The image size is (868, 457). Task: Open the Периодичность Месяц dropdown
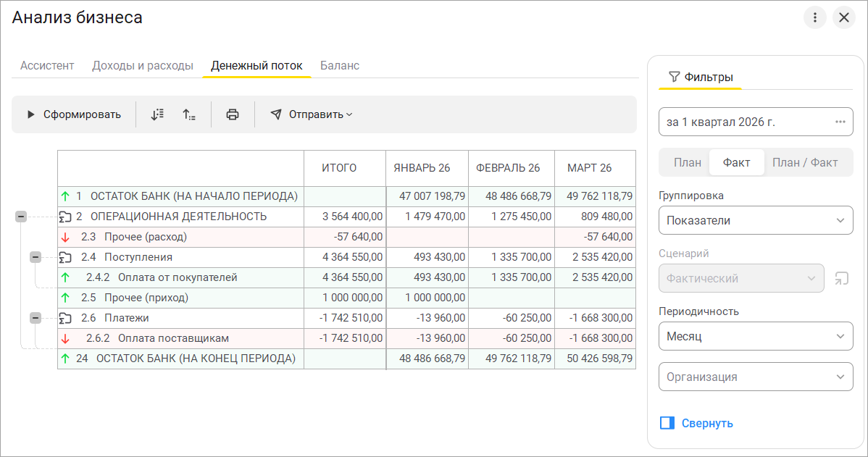tap(756, 336)
